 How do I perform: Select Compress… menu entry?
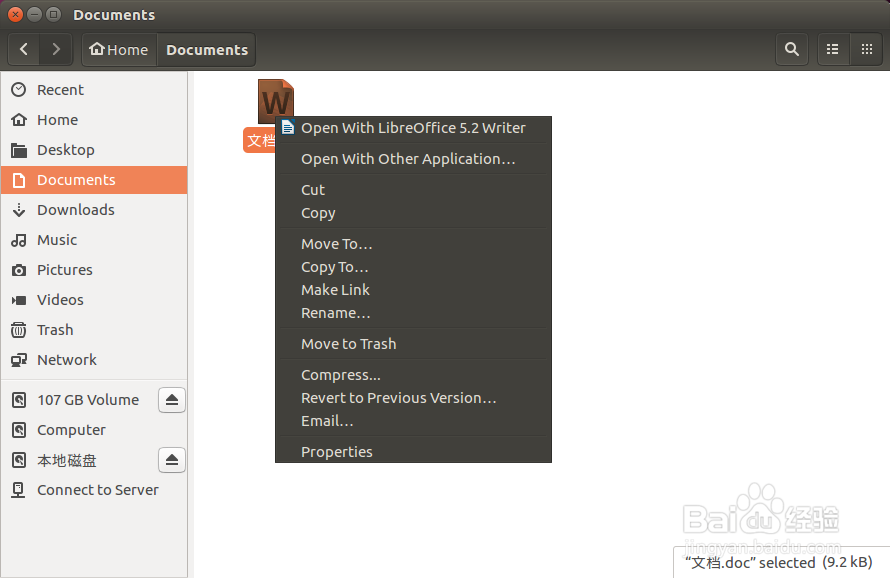point(413,375)
